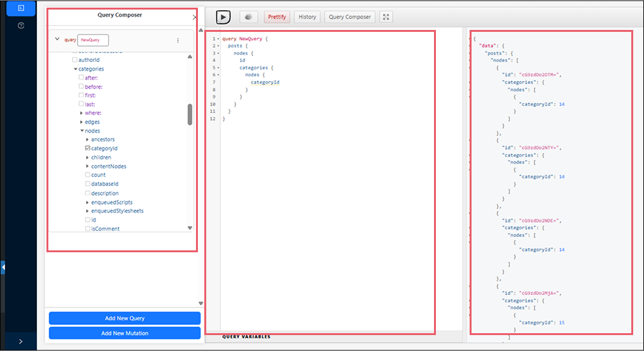This screenshot has width=644, height=351.
Task: Open the GraphiQL IDE icon in left sidebar
Action: [21, 8]
